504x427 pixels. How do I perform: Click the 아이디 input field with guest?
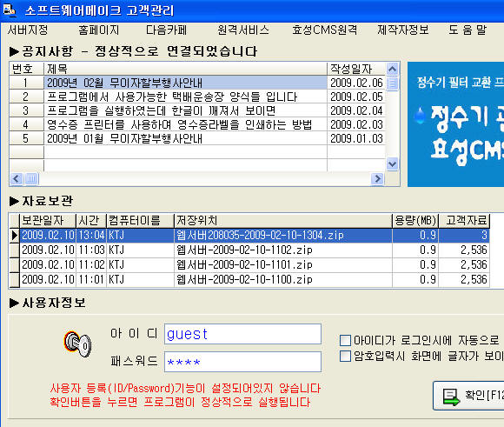tap(242, 334)
